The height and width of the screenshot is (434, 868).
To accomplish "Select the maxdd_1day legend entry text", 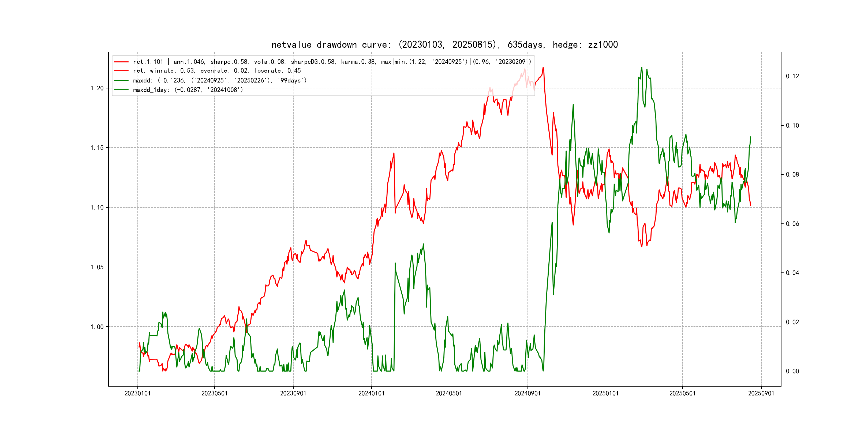I will 188,90.
